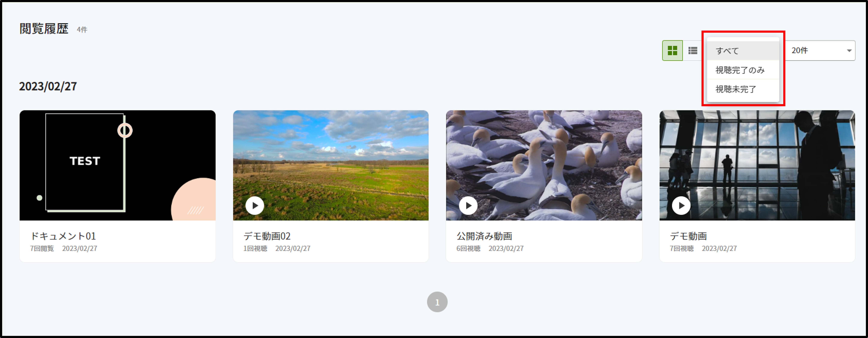Open the seabirds video thumbnail
Viewport: 868px width, 338px height.
coord(544,165)
